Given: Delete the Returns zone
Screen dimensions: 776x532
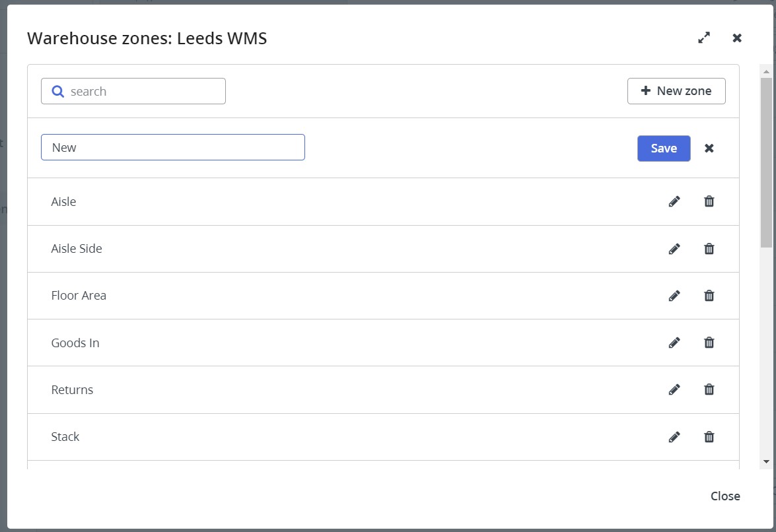Looking at the screenshot, I should pyautogui.click(x=709, y=389).
